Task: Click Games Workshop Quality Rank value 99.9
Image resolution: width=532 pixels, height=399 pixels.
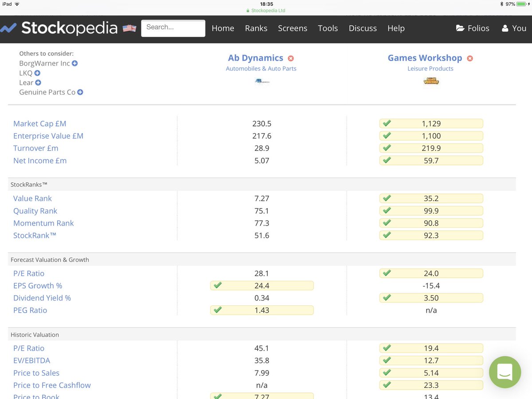Action: (431, 211)
